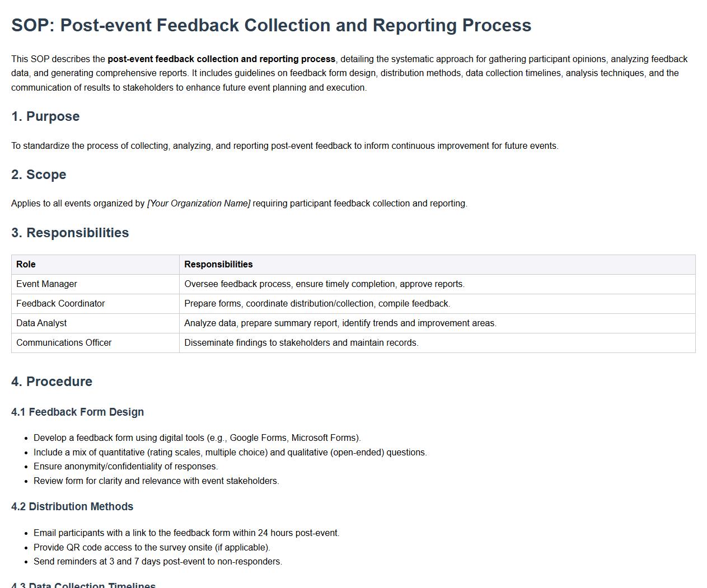707x588 pixels.
Task: Click the "Disseminate findings to stakeholders" cell
Action: tap(301, 343)
